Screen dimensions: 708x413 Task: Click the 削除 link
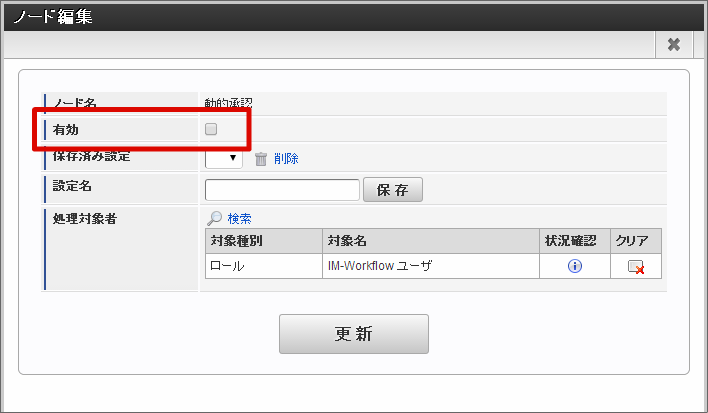click(x=286, y=159)
